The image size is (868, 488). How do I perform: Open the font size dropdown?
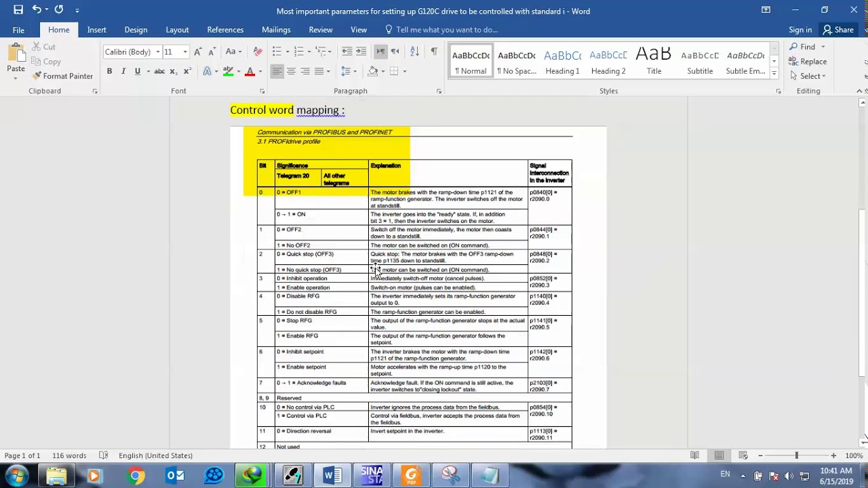185,52
